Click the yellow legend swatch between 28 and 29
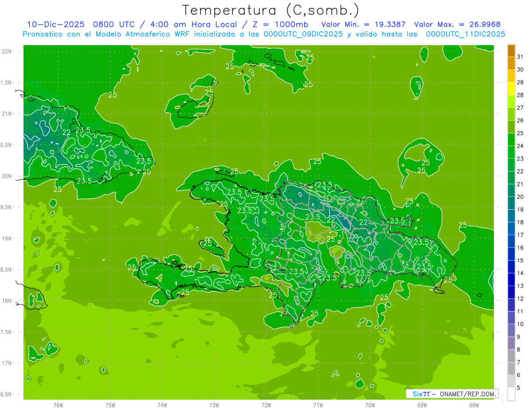Image resolution: width=532 pixels, height=411 pixels. click(511, 89)
